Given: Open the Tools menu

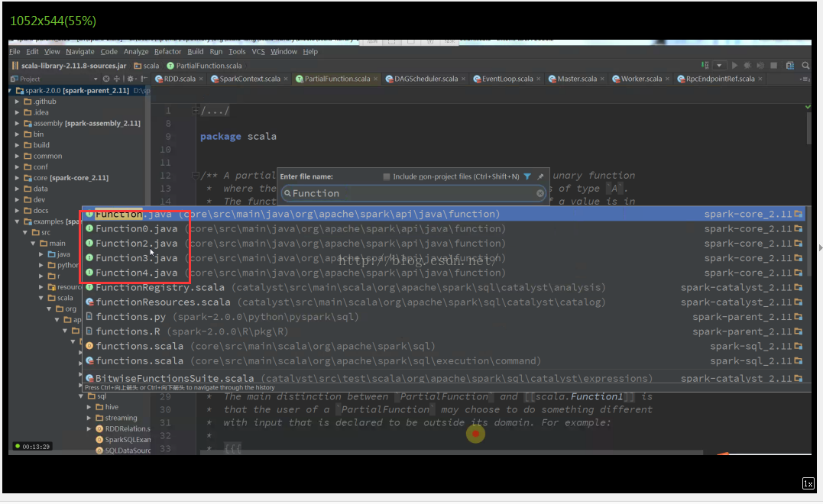Looking at the screenshot, I should (237, 51).
